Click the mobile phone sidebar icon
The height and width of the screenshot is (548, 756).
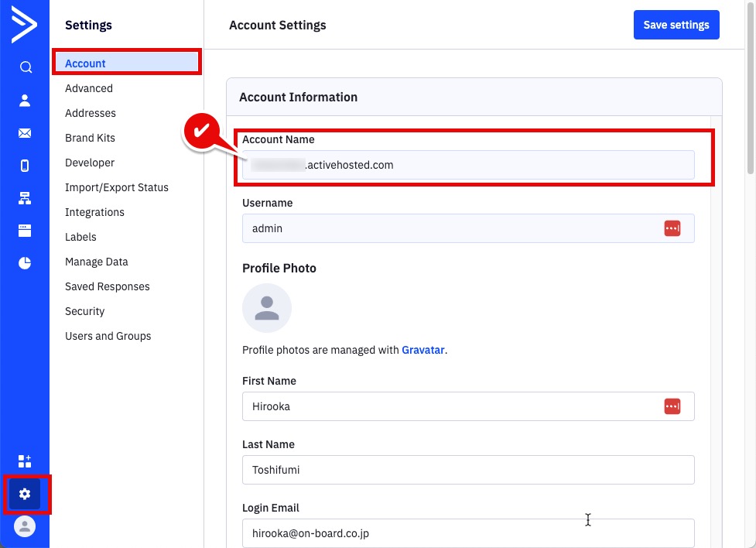25,165
